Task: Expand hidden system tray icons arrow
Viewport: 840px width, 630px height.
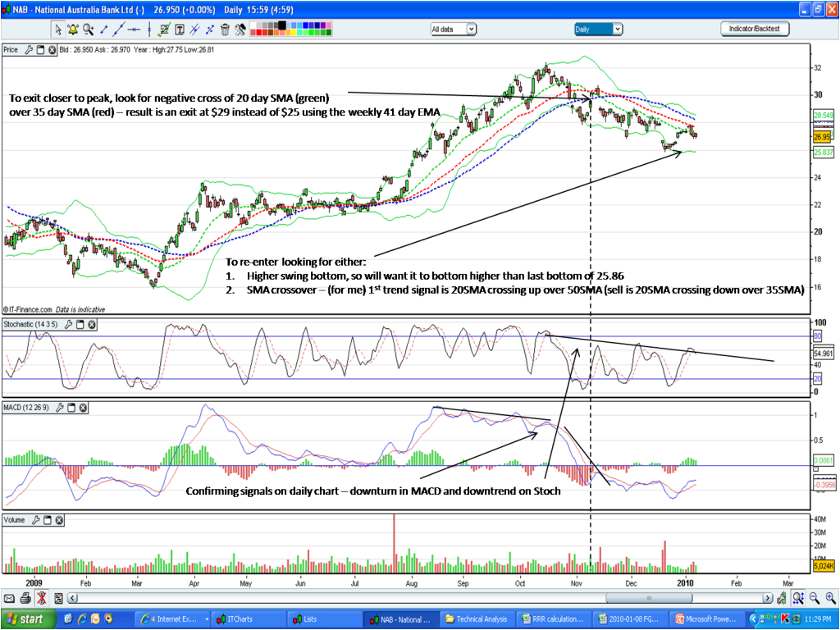Action: [x=754, y=619]
